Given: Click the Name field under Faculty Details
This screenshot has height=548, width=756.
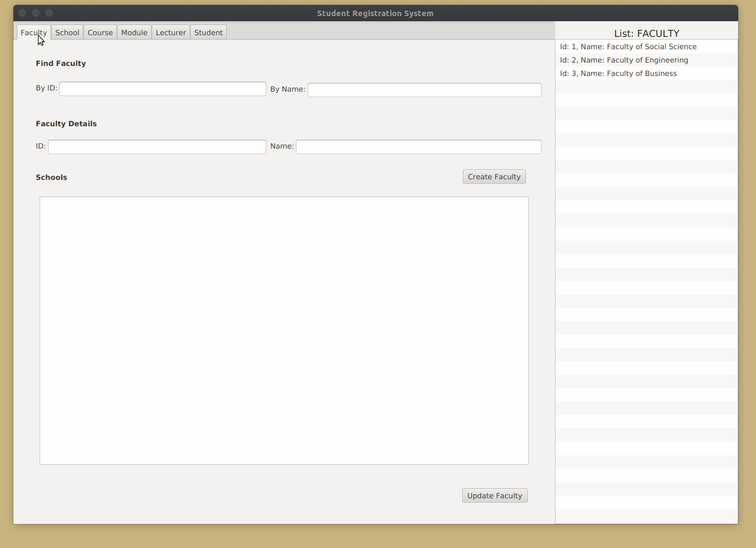Looking at the screenshot, I should (419, 146).
